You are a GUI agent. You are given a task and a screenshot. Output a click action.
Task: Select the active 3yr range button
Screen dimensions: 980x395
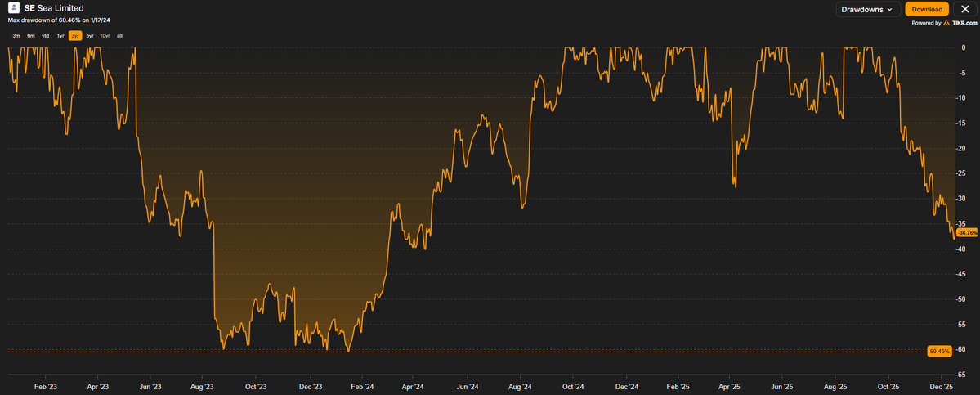pyautogui.click(x=75, y=36)
